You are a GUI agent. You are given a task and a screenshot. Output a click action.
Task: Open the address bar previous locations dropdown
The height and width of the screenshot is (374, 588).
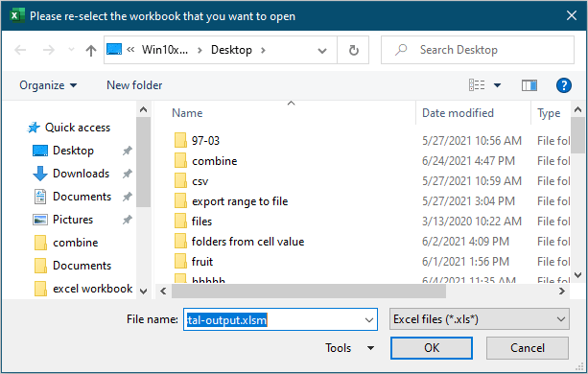321,50
